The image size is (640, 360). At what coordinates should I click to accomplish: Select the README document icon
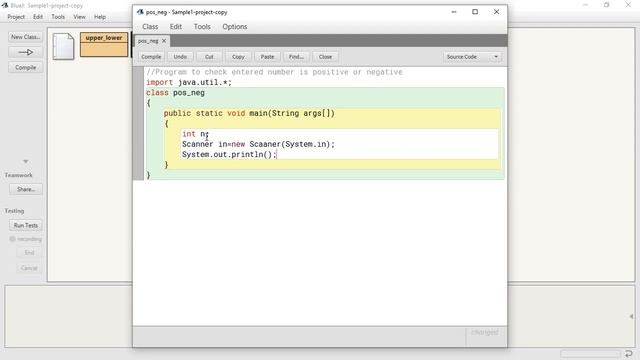(63, 47)
